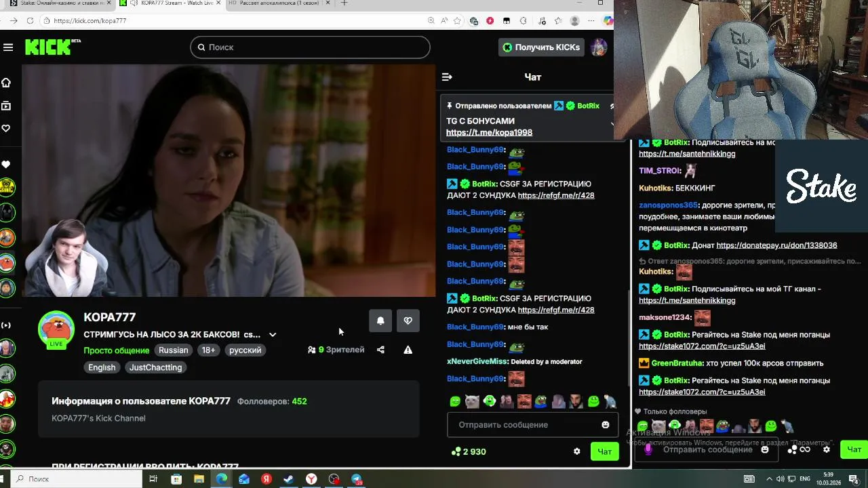The image size is (868, 488).
Task: Expand the stream title chevron
Action: pos(273,335)
